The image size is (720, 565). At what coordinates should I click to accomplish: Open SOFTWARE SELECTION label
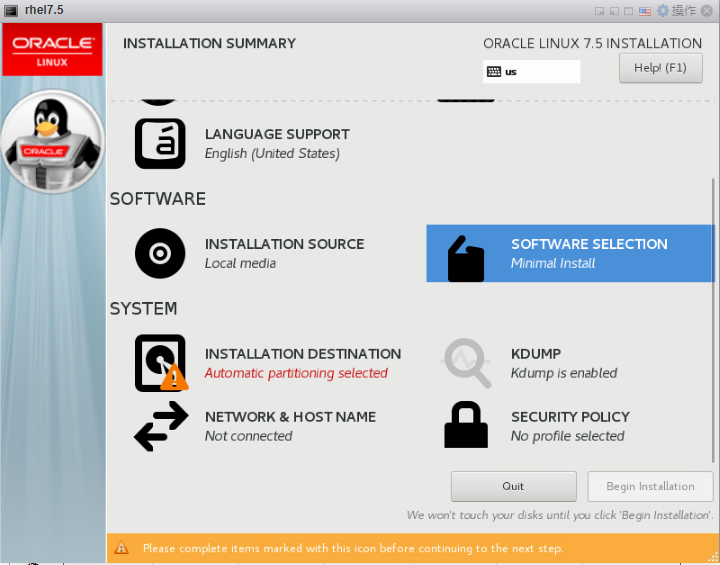pyautogui.click(x=589, y=244)
